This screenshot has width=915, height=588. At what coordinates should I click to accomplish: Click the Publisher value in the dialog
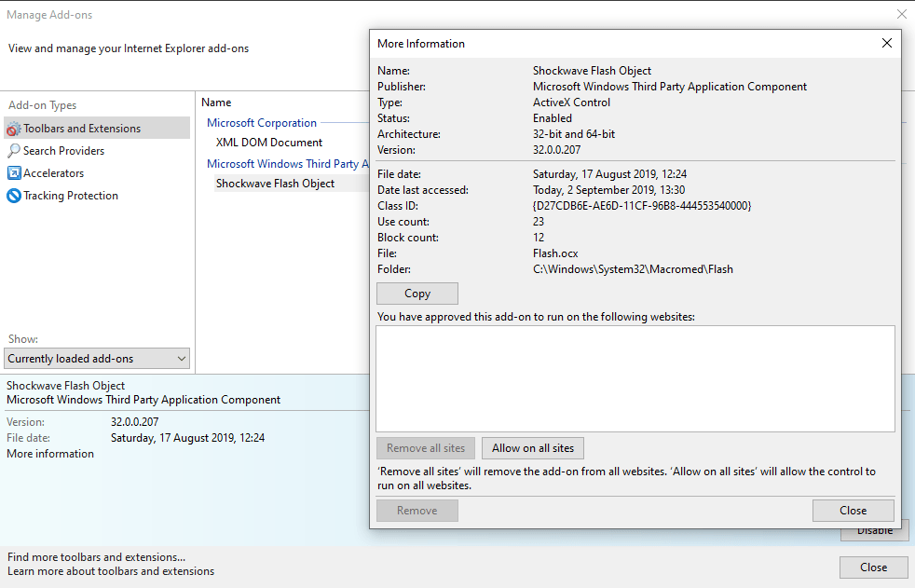point(669,87)
